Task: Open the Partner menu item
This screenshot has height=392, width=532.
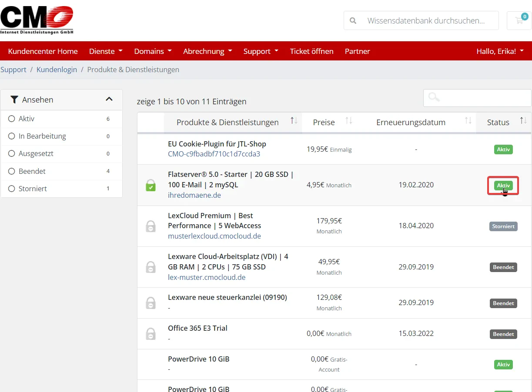Action: point(358,51)
